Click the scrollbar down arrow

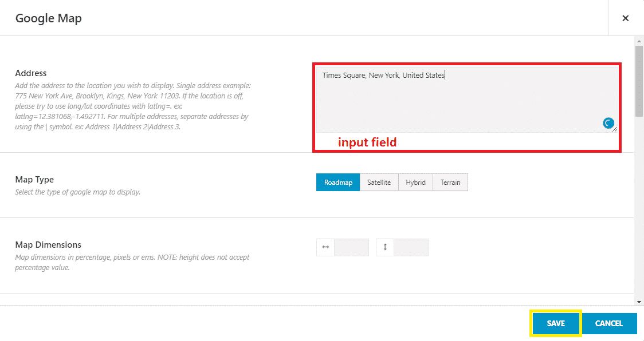639,302
